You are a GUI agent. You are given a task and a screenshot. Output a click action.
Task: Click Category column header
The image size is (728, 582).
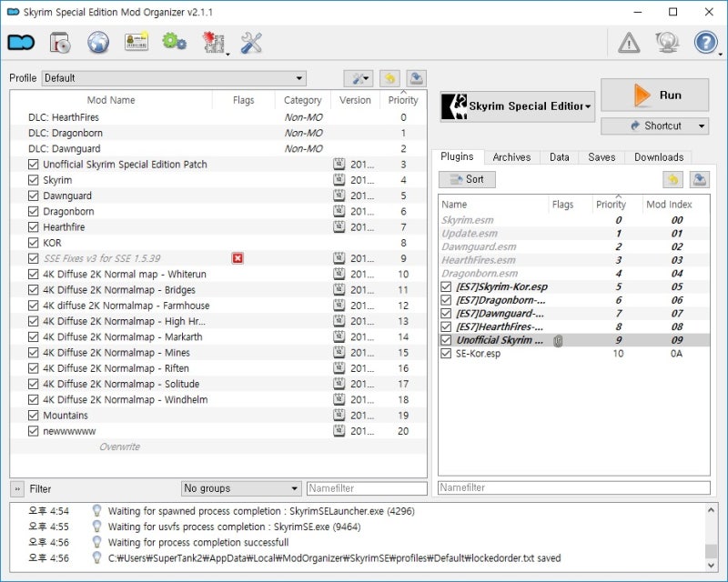[303, 100]
